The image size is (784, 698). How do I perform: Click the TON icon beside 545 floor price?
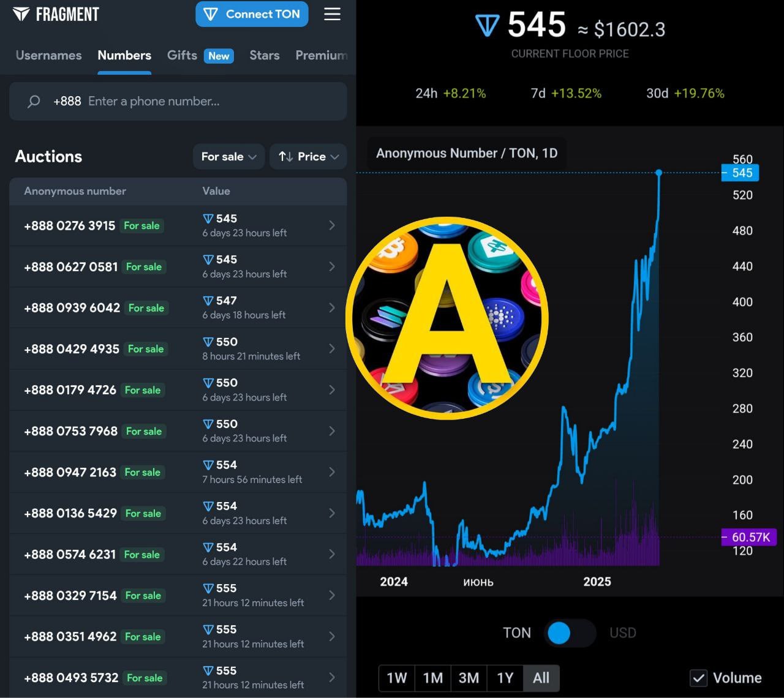pos(487,26)
